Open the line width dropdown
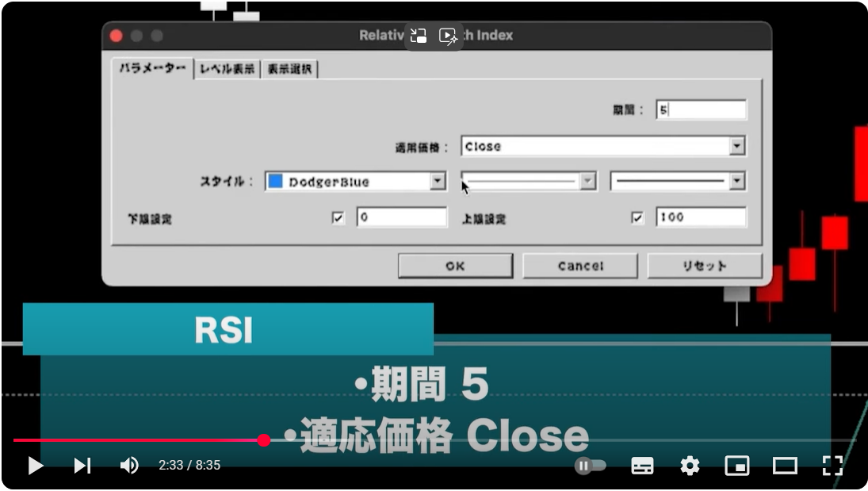 pos(737,182)
